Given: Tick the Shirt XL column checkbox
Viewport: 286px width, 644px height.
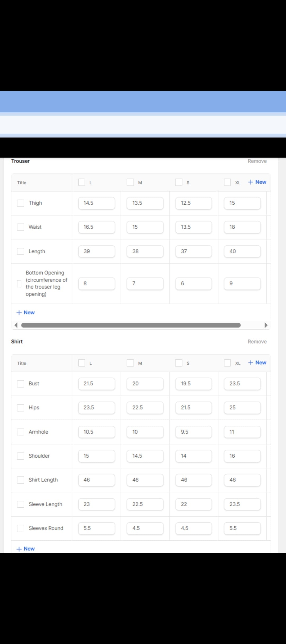Looking at the screenshot, I should [227, 363].
